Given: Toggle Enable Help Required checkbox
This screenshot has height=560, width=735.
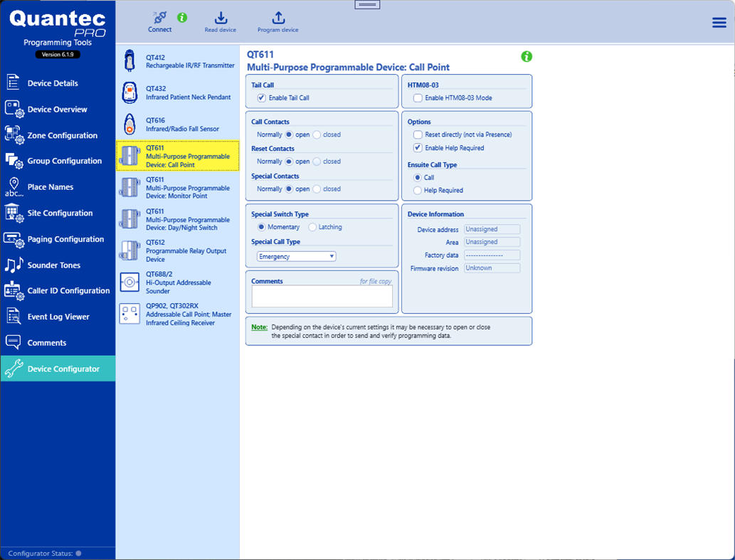Looking at the screenshot, I should tap(418, 147).
